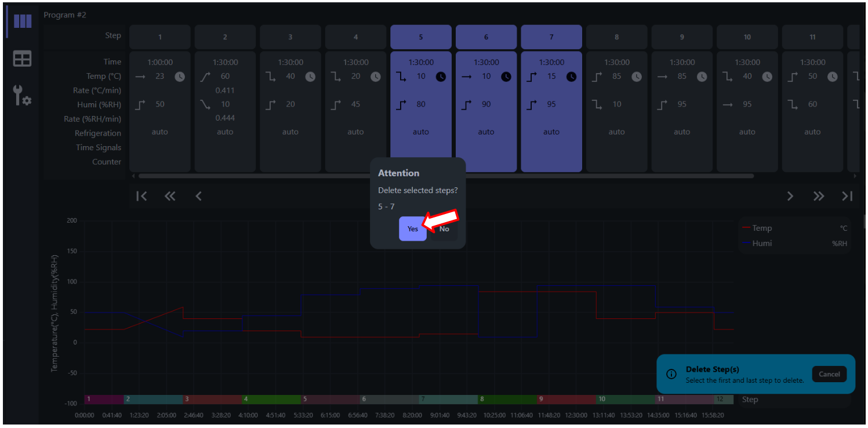
Task: Click the scrollbar's right scroll arrow
Action: pyautogui.click(x=854, y=176)
